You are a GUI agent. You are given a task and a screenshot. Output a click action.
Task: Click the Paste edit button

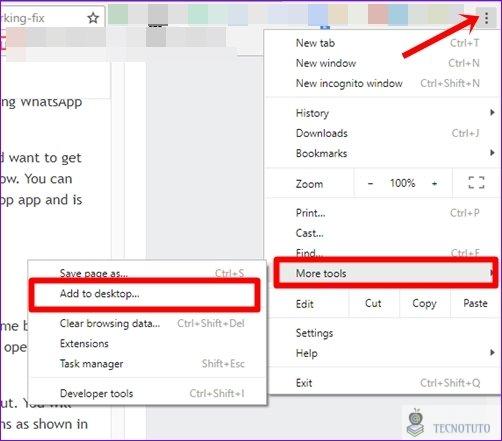[x=475, y=303]
